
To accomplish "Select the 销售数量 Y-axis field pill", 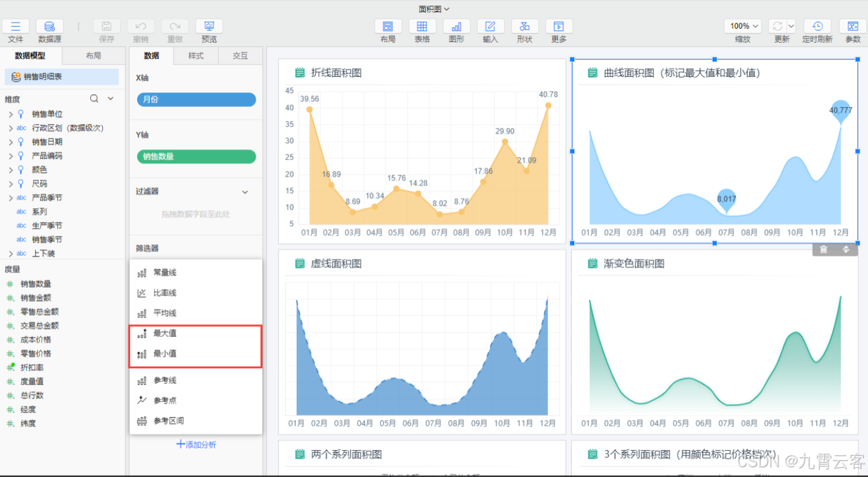I will click(x=196, y=157).
